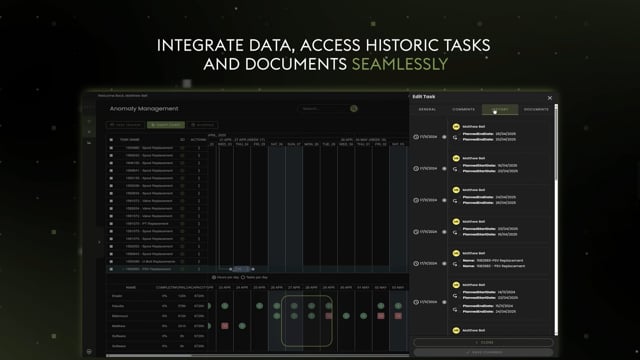
Task: Click Matthew Bell's yellow avatar in first history entry
Action: pos(456,127)
